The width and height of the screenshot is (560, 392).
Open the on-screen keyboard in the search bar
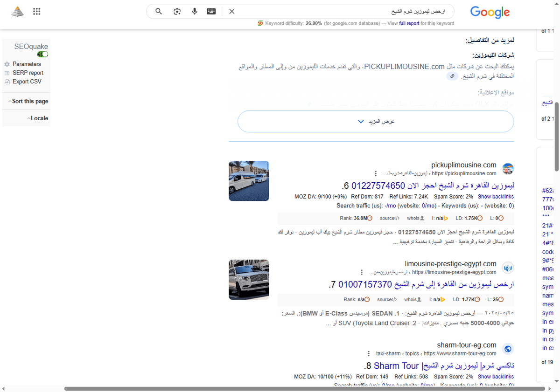coord(212,11)
